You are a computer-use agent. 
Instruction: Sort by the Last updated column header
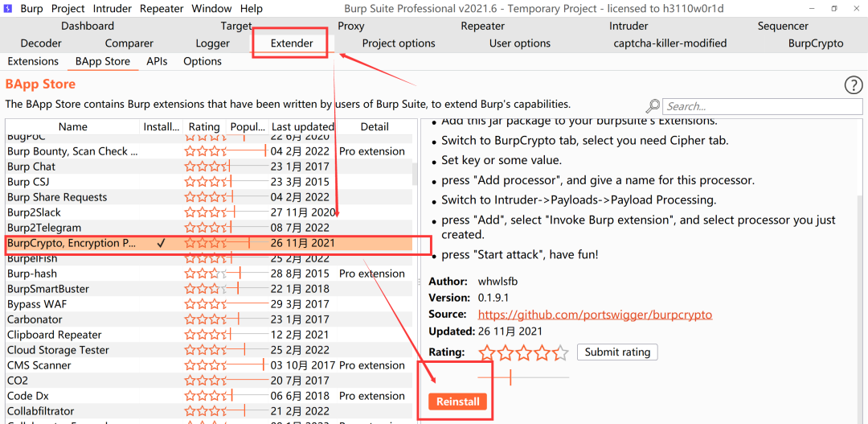click(303, 127)
